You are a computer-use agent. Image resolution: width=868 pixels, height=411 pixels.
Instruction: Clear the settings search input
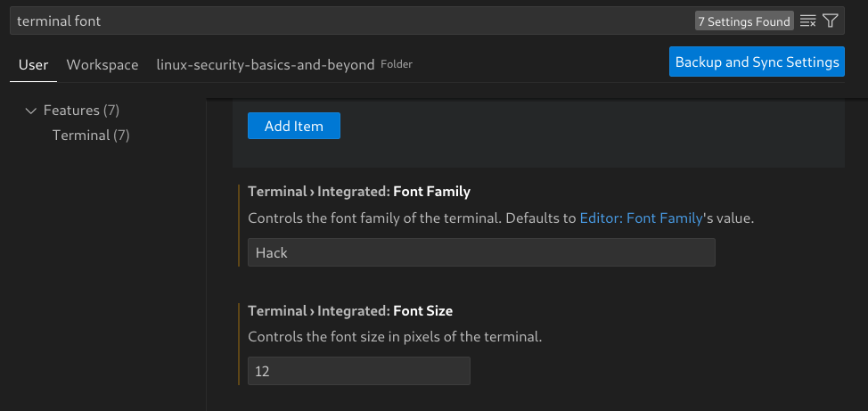[x=808, y=21]
